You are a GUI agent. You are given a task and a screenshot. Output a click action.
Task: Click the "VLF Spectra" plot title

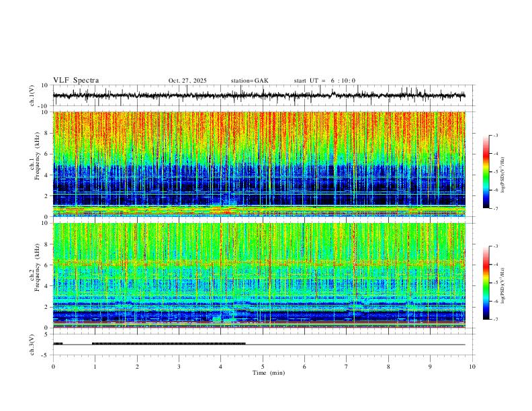76,81
